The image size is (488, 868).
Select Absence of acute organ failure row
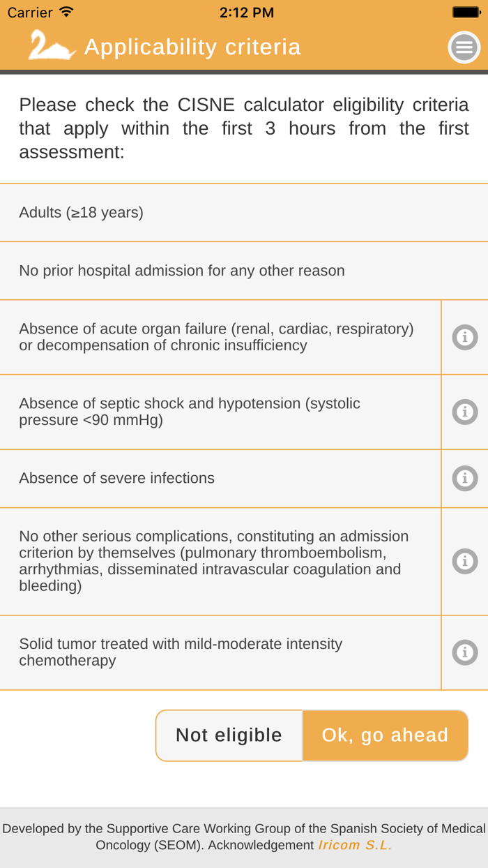(x=220, y=338)
